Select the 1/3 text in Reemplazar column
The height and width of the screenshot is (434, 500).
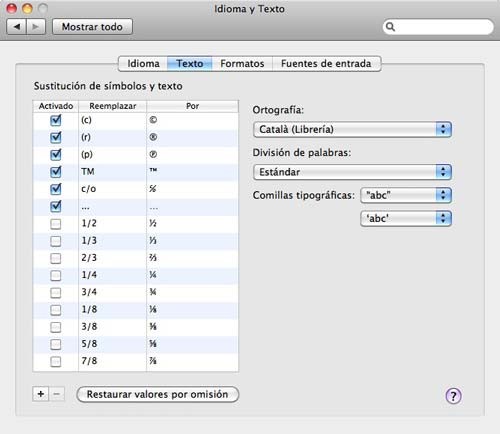[89, 241]
